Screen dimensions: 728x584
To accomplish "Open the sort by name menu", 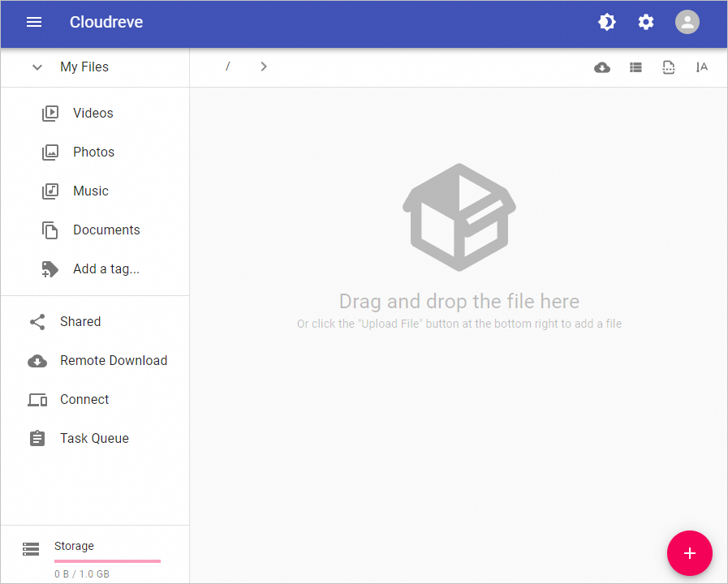I will click(x=701, y=67).
